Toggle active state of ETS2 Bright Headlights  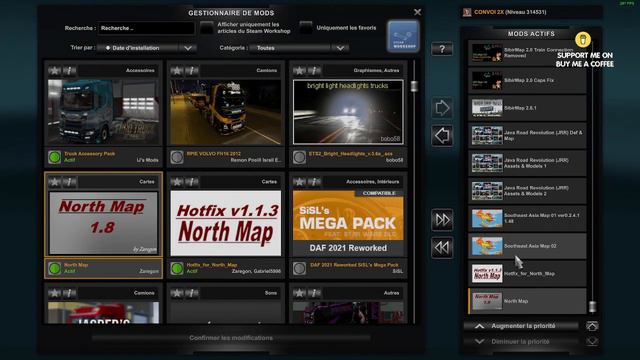[x=299, y=157]
